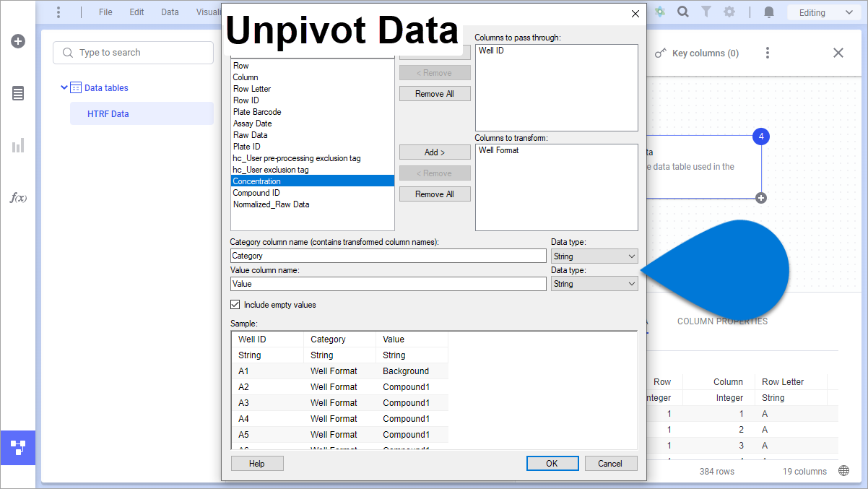The image size is (868, 489).
Task: Open the filter funnel icon in top toolbar
Action: (x=706, y=12)
